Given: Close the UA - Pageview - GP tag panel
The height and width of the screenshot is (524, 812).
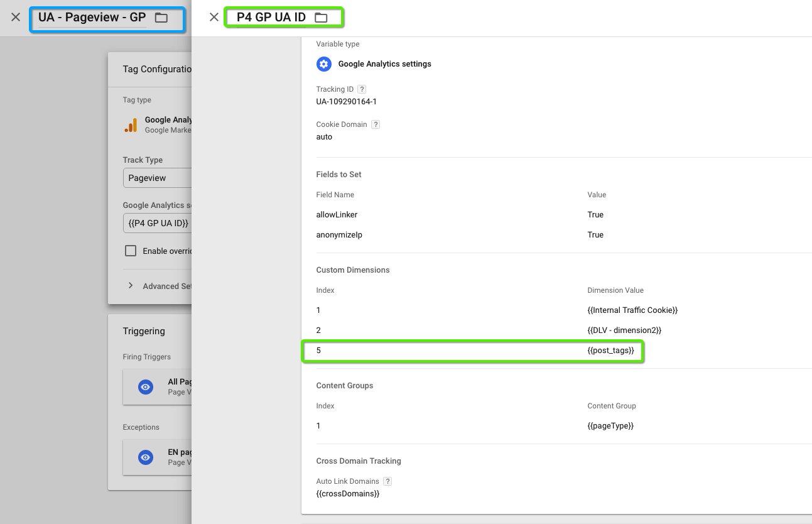Looking at the screenshot, I should (16, 17).
